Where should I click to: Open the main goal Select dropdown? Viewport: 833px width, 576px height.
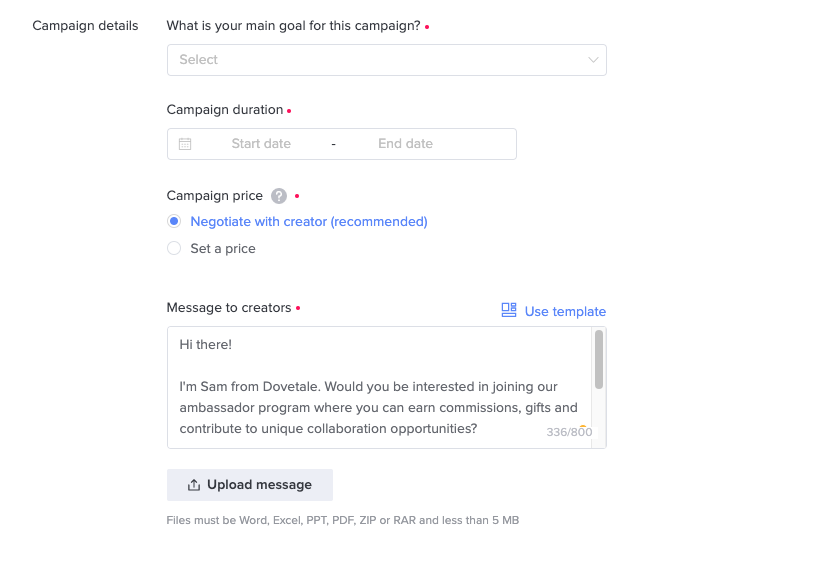click(x=387, y=60)
